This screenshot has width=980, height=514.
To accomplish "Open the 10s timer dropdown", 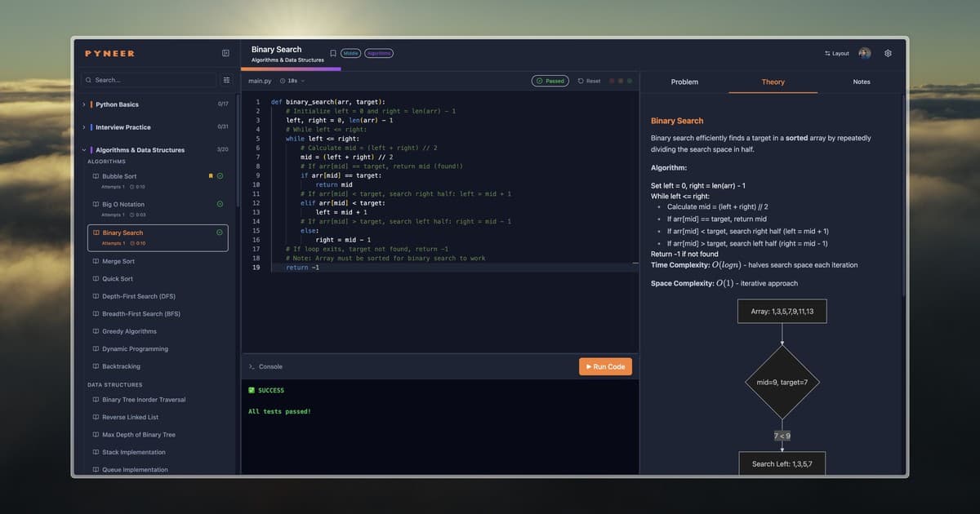I will (x=293, y=81).
